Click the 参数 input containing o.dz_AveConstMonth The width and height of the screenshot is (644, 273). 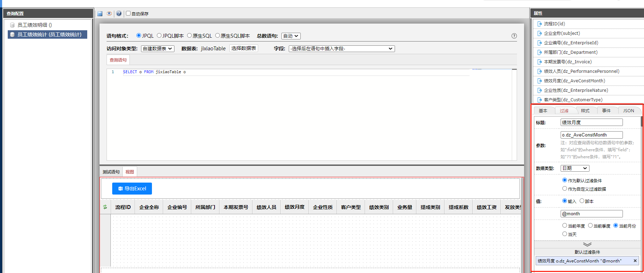tap(592, 135)
